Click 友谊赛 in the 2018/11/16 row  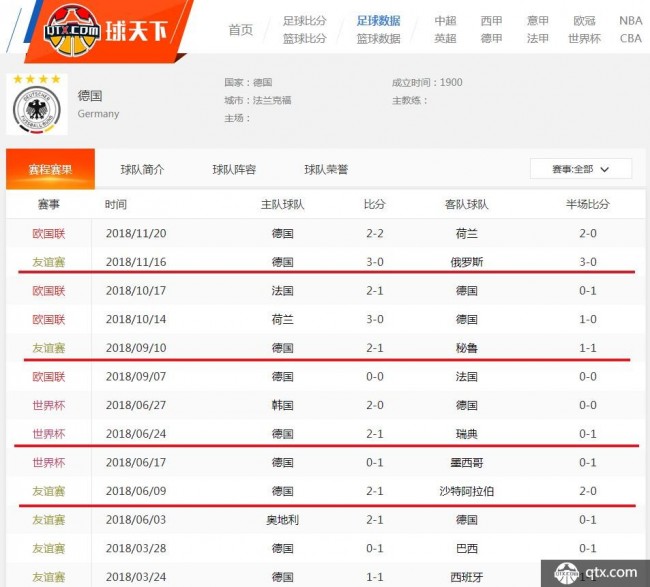pyautogui.click(x=49, y=262)
